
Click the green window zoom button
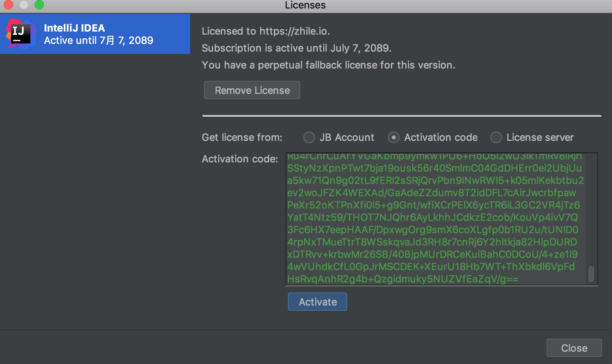click(x=39, y=5)
